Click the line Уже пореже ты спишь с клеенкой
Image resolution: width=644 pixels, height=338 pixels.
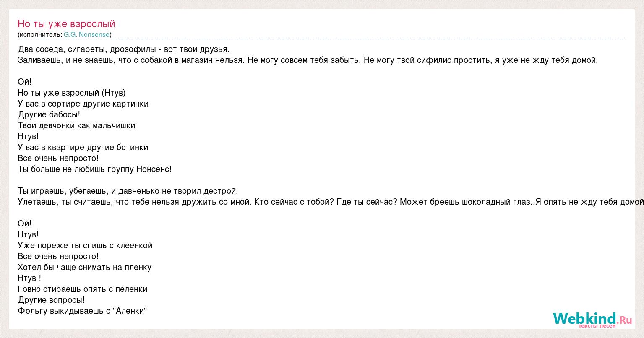pos(85,245)
